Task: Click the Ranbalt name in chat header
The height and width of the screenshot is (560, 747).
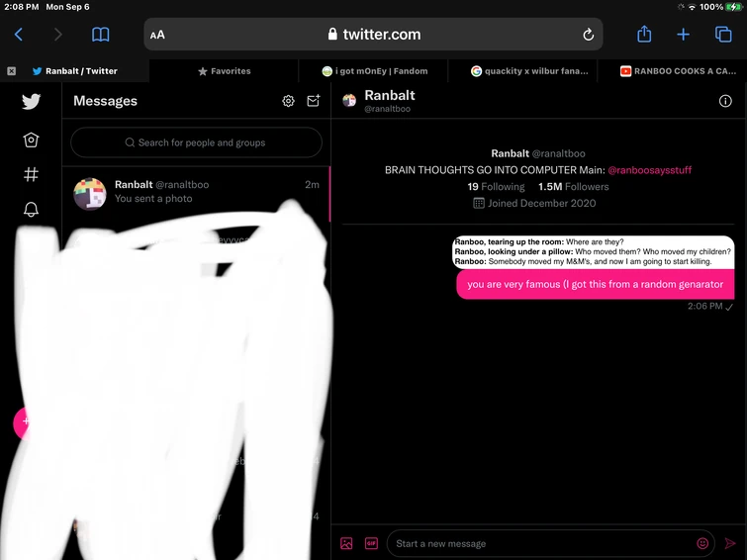Action: (x=390, y=95)
